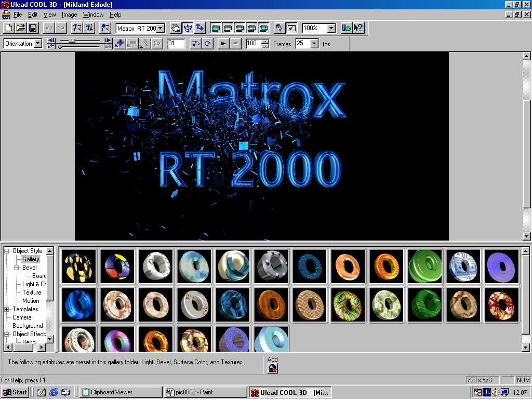Collapse the Object Style tree node
The height and width of the screenshot is (399, 532).
coord(6,251)
